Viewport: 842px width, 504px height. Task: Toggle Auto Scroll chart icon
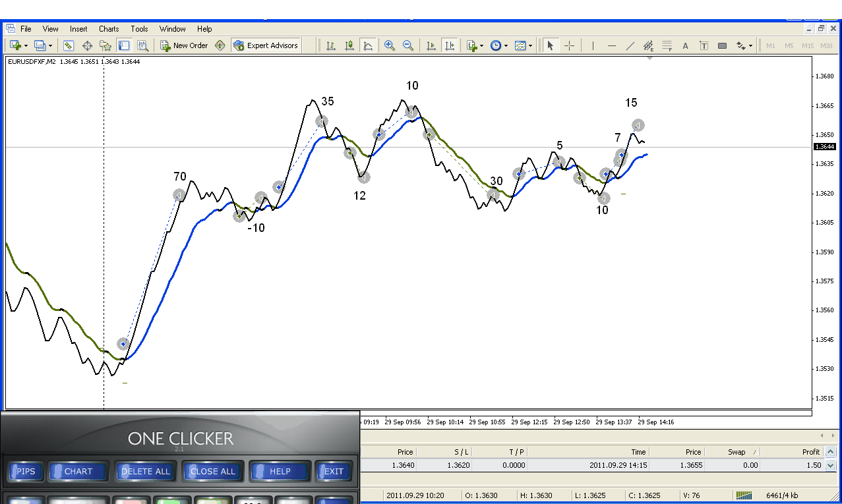tap(431, 45)
